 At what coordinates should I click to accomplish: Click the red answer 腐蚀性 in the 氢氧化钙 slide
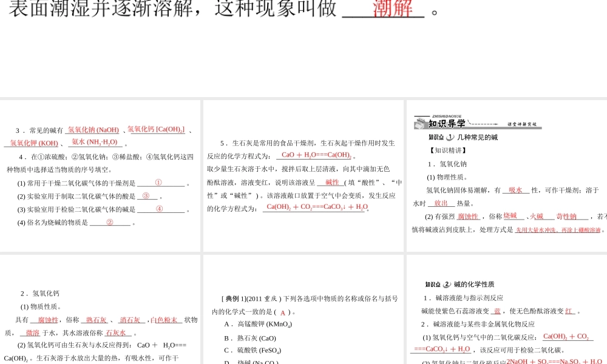(48, 320)
